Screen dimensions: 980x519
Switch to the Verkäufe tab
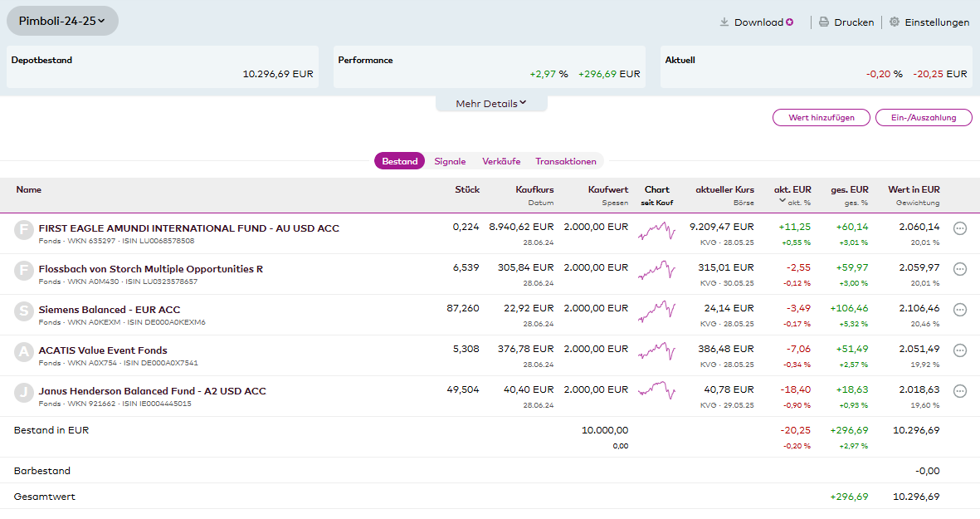coord(500,161)
